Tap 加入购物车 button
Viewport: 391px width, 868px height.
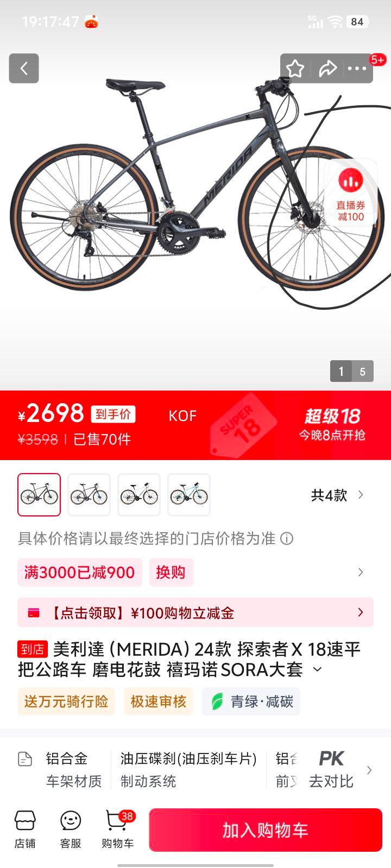tap(266, 830)
